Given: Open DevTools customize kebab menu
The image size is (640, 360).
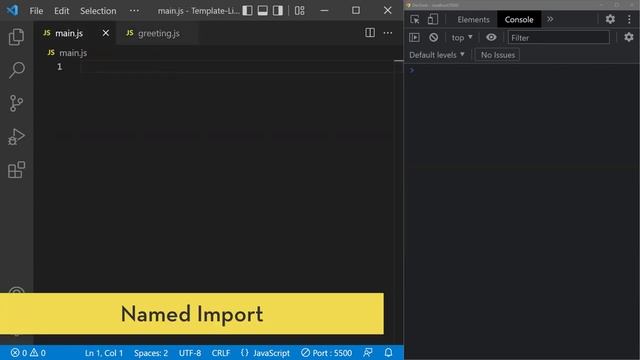Looking at the screenshot, I should tap(629, 19).
